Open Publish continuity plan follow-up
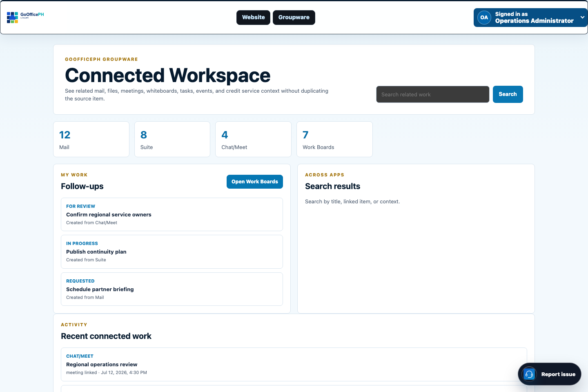The width and height of the screenshot is (588, 392). point(172,252)
